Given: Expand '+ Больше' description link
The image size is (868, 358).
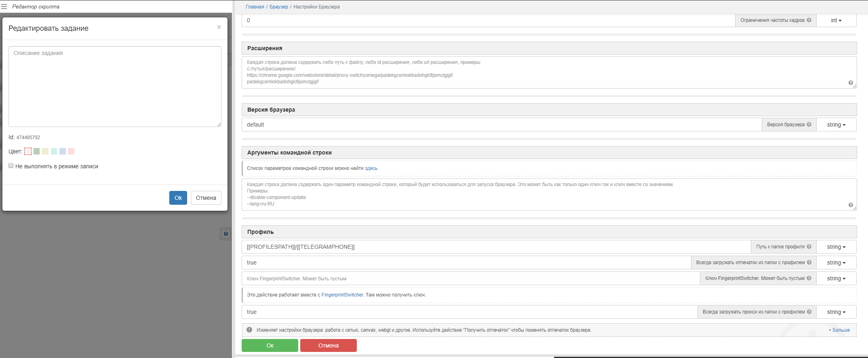Looking at the screenshot, I should pyautogui.click(x=839, y=330).
